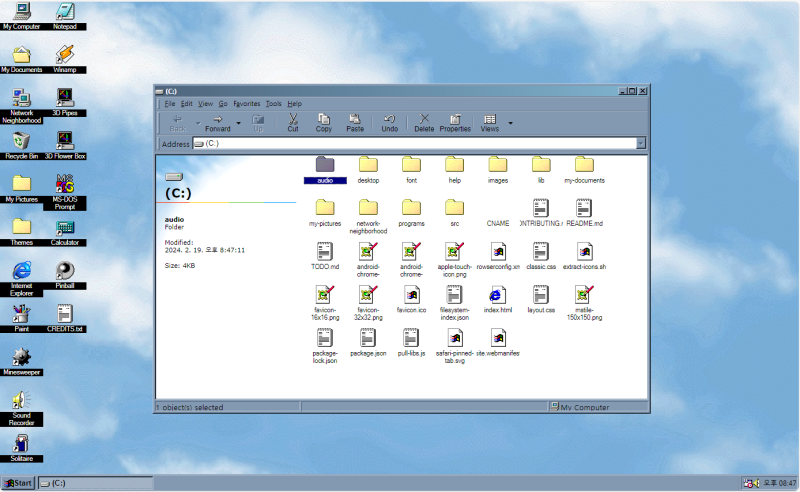
Task: Select the package-lock.json file
Action: [x=325, y=347]
